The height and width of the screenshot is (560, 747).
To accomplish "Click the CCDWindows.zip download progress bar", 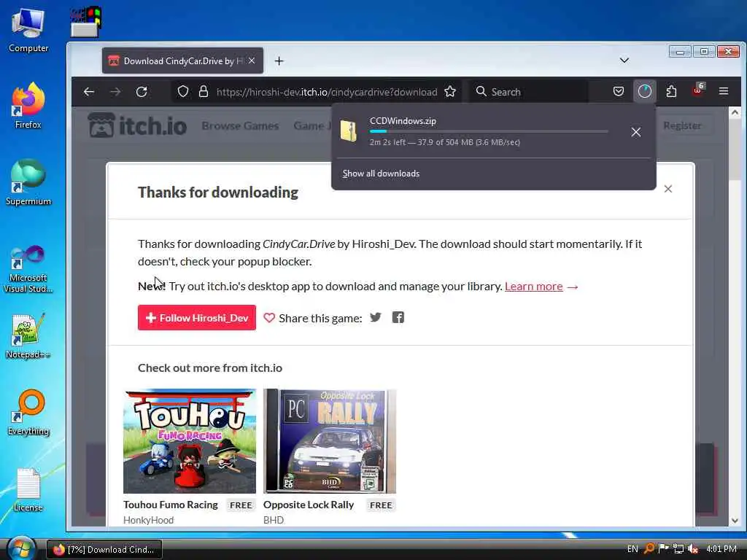I will tap(489, 131).
